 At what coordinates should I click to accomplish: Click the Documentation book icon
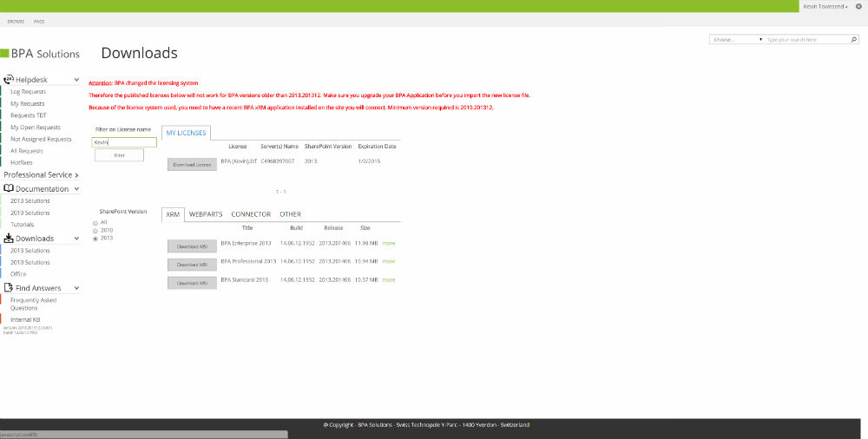click(x=9, y=188)
